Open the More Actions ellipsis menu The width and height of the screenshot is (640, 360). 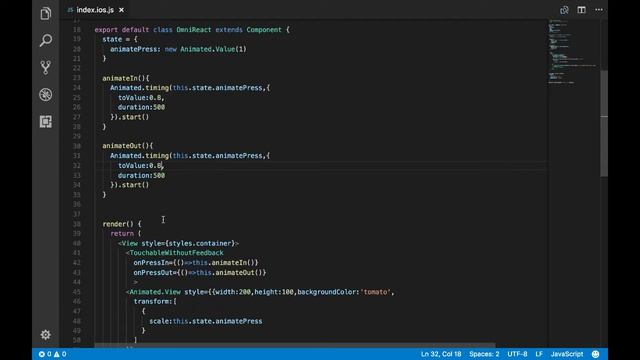[599, 10]
